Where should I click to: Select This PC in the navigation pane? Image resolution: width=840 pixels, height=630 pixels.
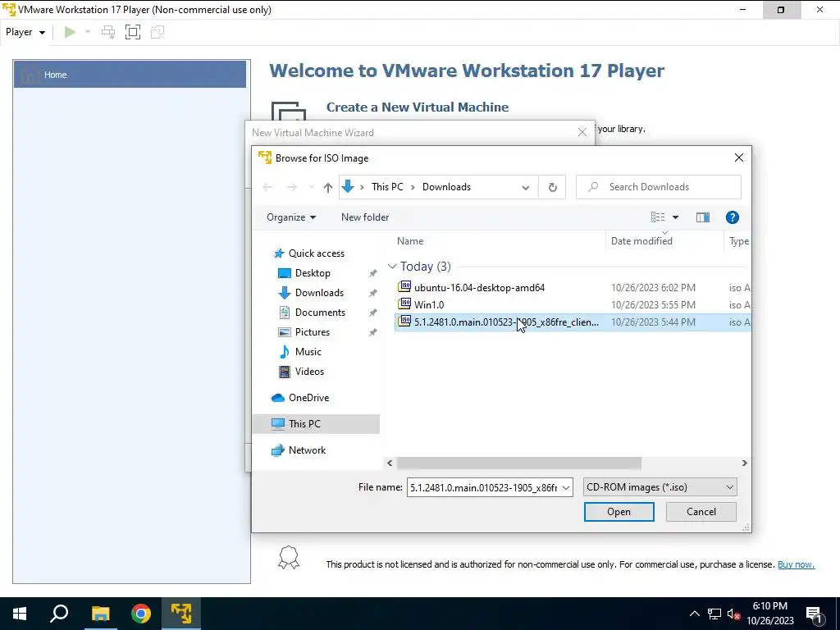316,424
